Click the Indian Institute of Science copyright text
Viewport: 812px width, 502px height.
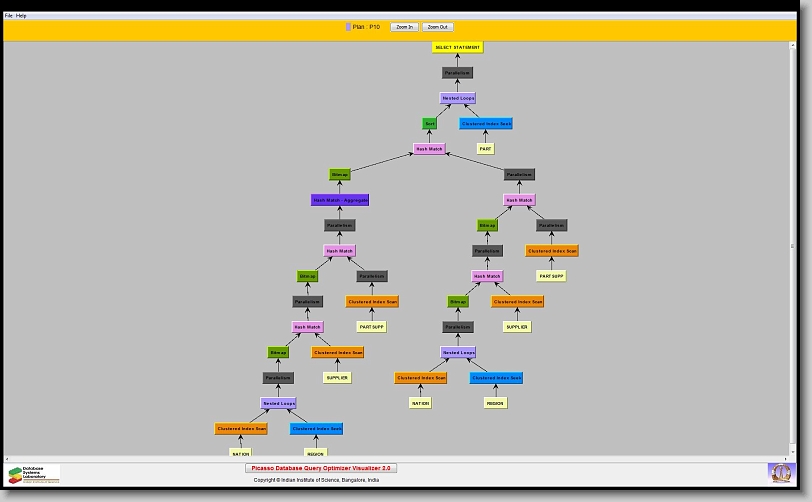pos(316,480)
